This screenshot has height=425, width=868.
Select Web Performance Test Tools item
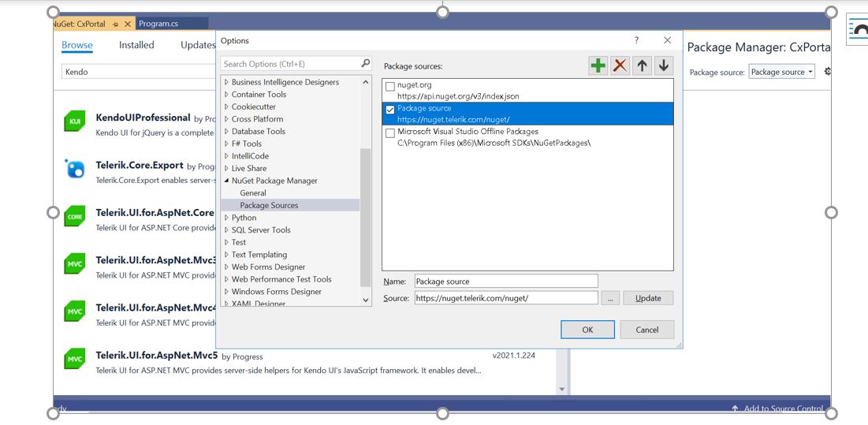(281, 279)
